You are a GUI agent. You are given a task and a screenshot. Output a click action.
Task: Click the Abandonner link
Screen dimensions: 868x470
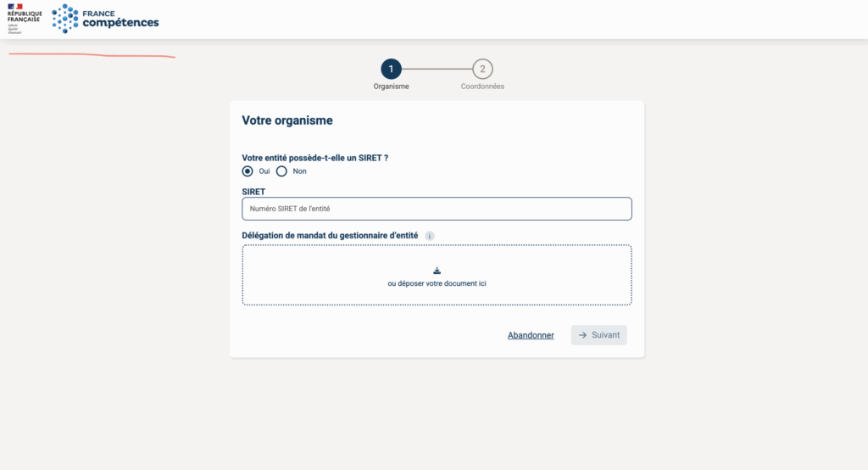pos(531,335)
